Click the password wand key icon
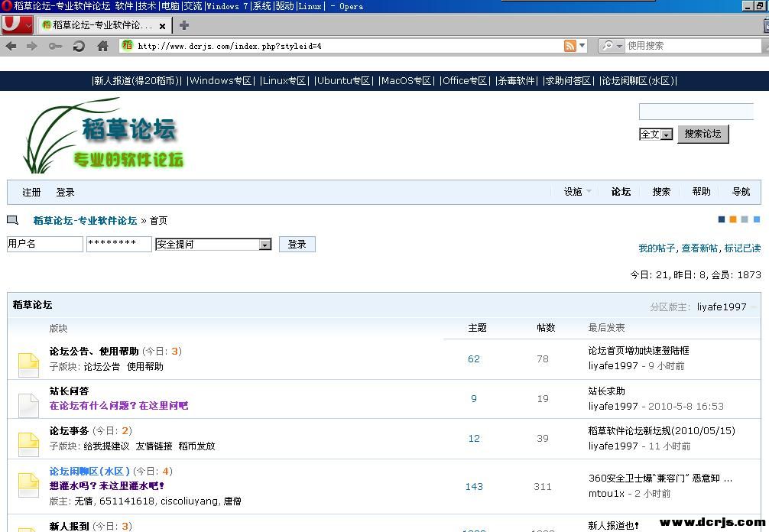 click(55, 47)
